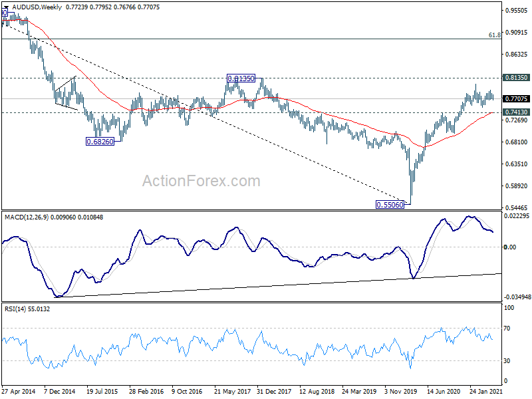This screenshot has height=399, width=532.
Task: Select the 28 Feb 2016 date on time axis
Action: (146, 391)
